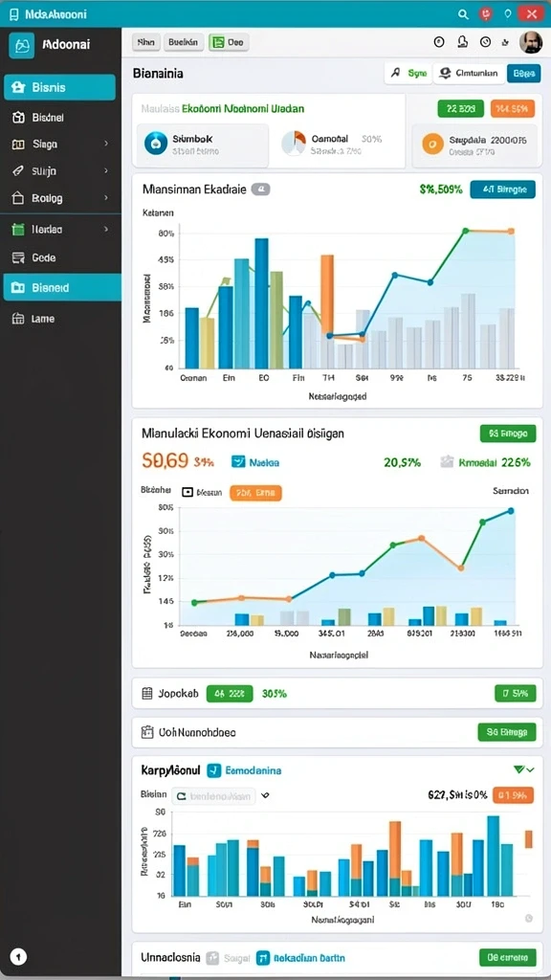Click the grey Seigal icon in Unnaclosnia row
Screen dimensions: 551x980
pos(212,957)
